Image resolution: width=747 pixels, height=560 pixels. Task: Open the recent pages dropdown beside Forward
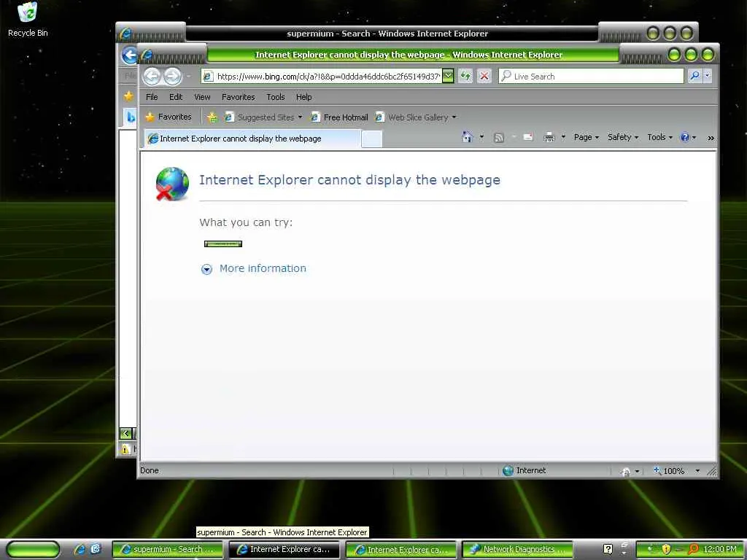188,76
